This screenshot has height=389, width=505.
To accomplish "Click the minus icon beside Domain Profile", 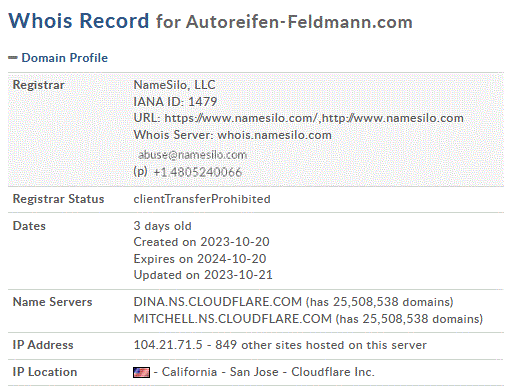I will point(13,58).
